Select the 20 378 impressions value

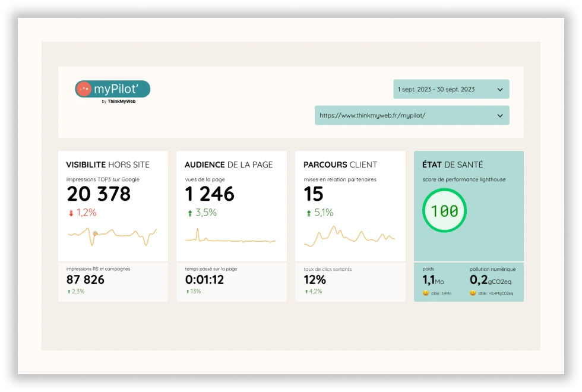point(99,194)
